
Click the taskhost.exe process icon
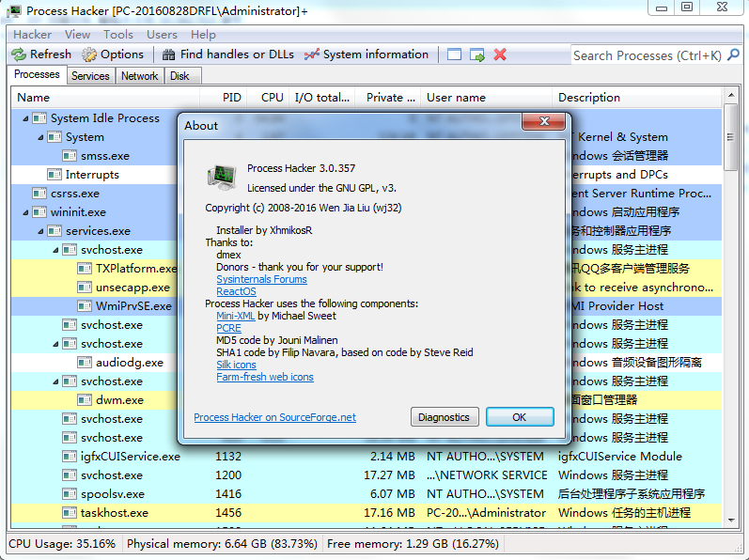tap(70, 513)
